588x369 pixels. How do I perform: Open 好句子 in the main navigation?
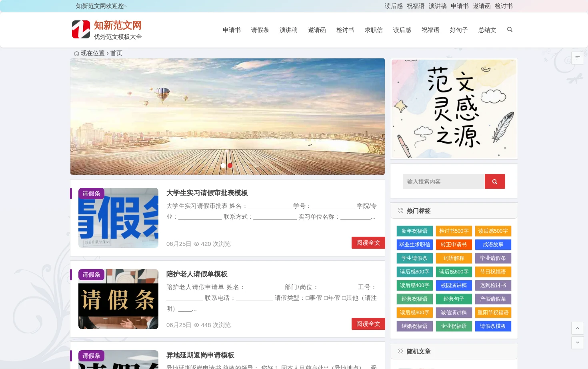tap(459, 30)
